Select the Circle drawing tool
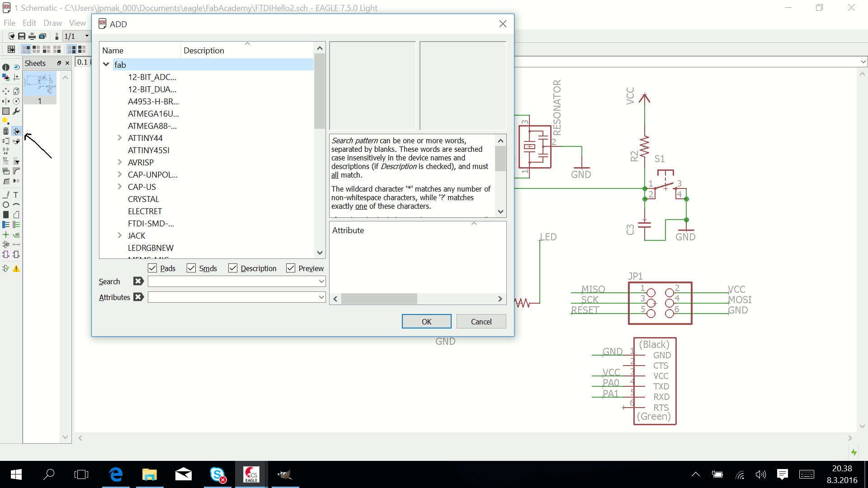Viewport: 868px width, 488px height. 6,205
